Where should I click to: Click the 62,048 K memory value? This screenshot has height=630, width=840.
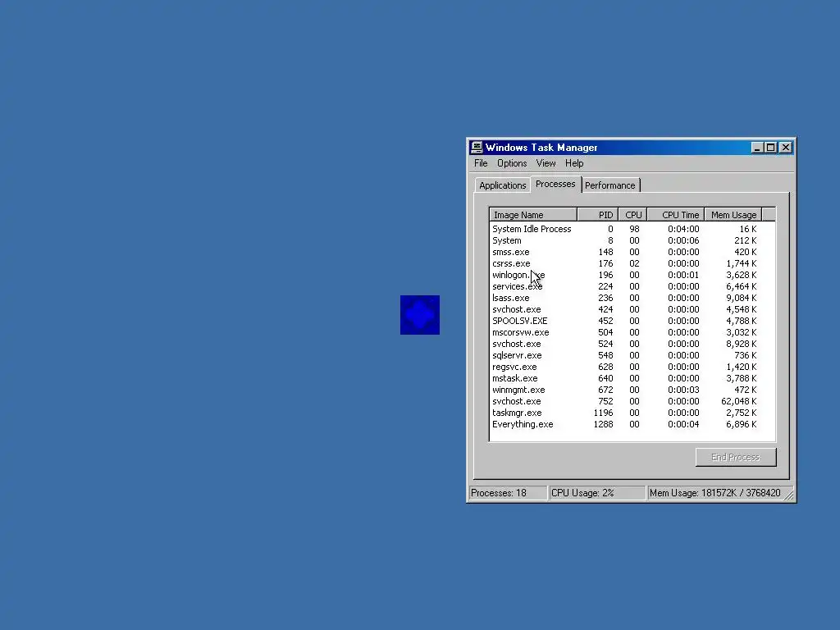click(x=739, y=401)
